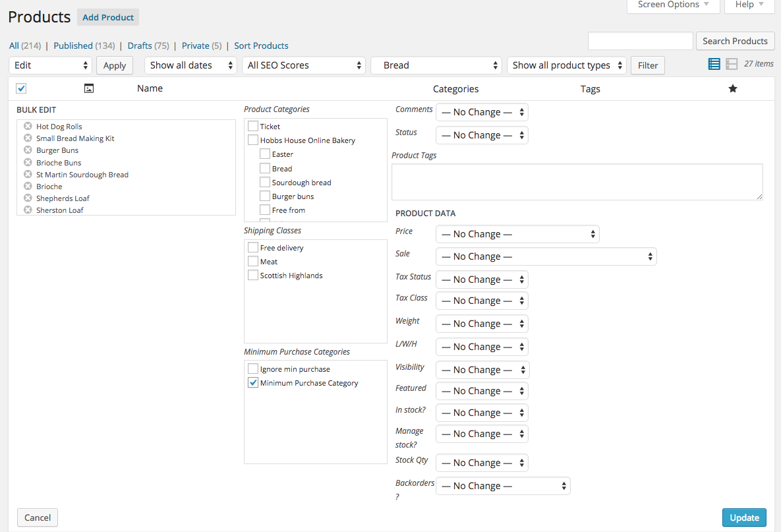Uncheck Minimum Purchase Category checkbox
781x532 pixels.
click(253, 383)
